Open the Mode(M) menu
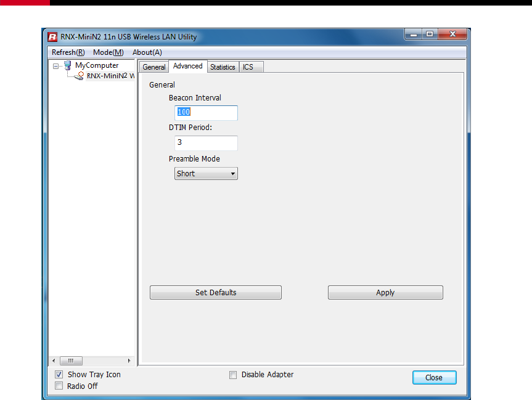The width and height of the screenshot is (532, 400). click(x=108, y=52)
